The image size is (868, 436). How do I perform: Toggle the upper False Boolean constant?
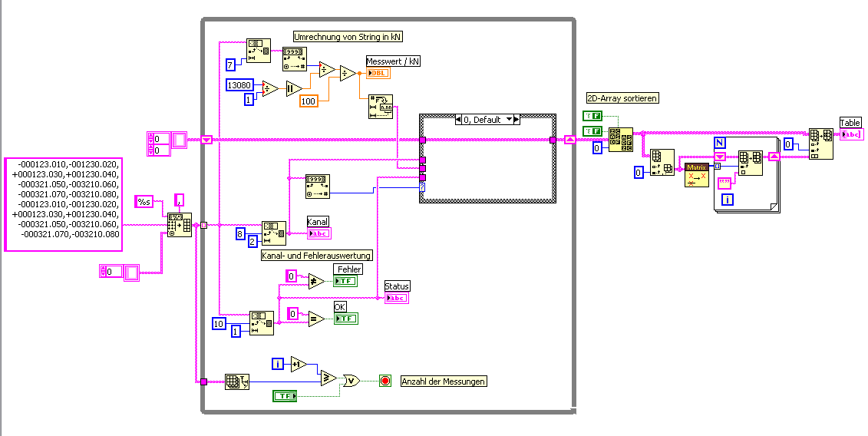592,116
